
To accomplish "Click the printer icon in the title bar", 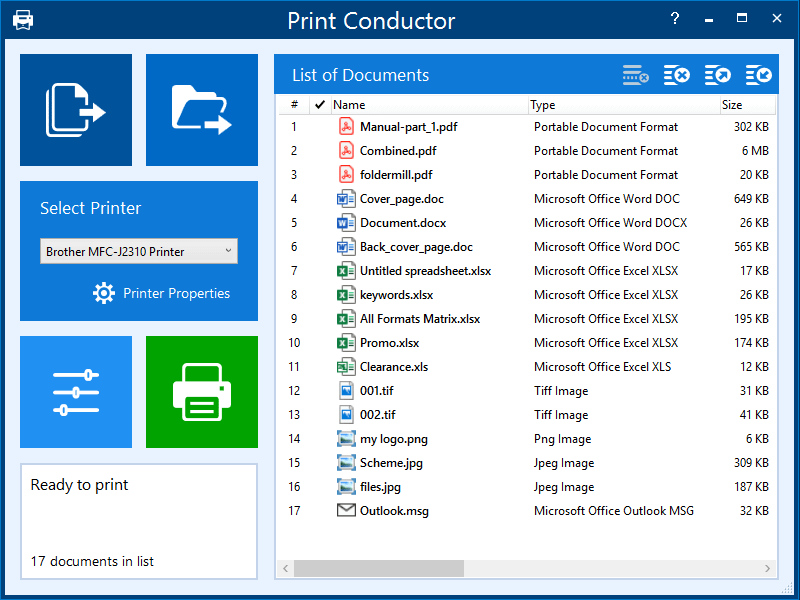I will pos(22,18).
